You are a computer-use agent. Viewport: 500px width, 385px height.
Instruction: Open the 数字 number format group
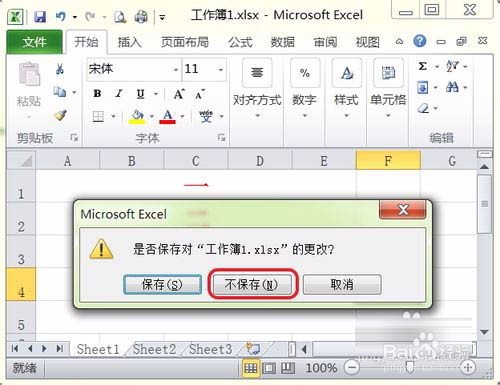[x=305, y=89]
